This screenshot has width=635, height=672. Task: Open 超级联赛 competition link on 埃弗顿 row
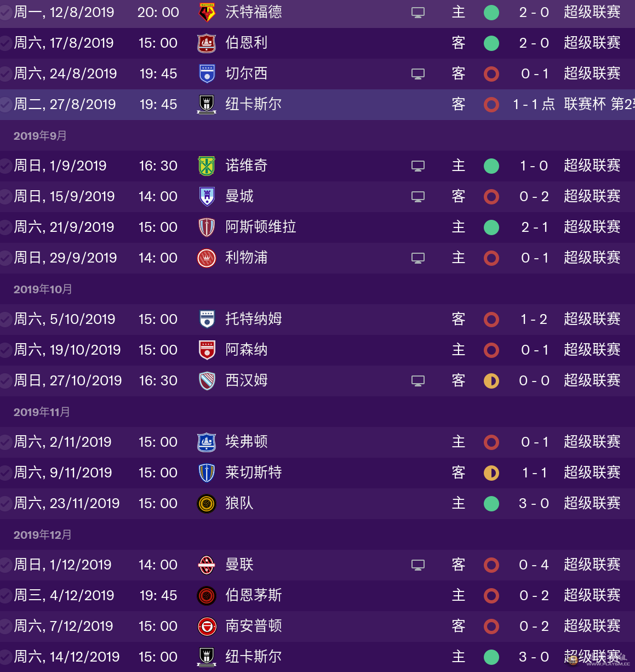592,442
